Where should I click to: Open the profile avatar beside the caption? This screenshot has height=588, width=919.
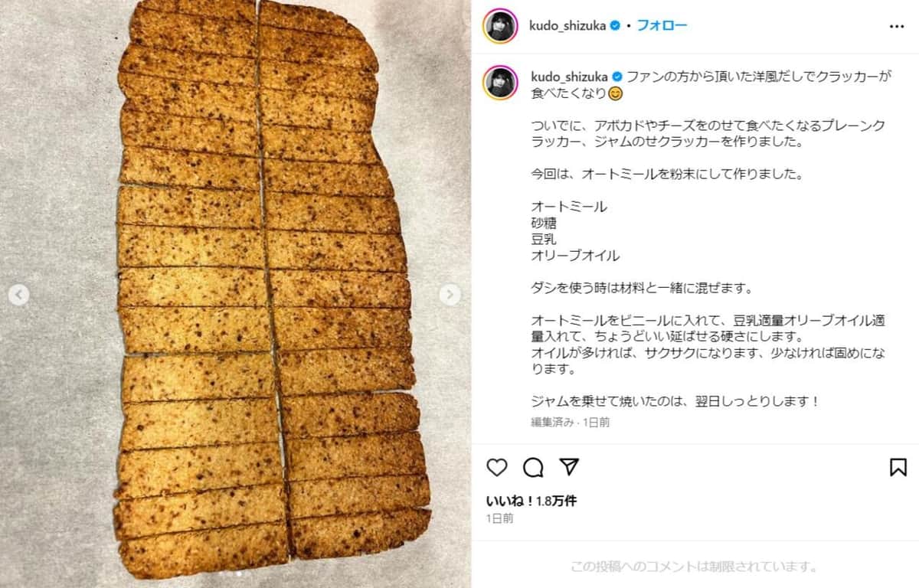[501, 83]
